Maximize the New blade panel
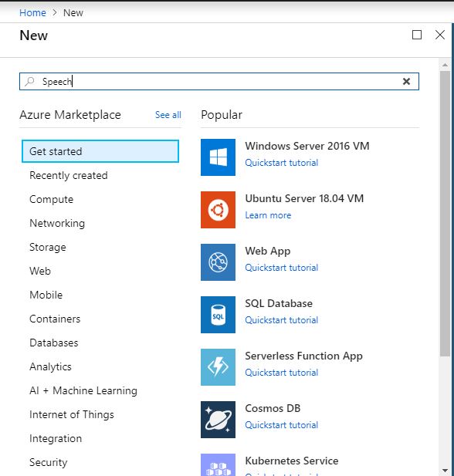The height and width of the screenshot is (476, 454). pyautogui.click(x=417, y=35)
